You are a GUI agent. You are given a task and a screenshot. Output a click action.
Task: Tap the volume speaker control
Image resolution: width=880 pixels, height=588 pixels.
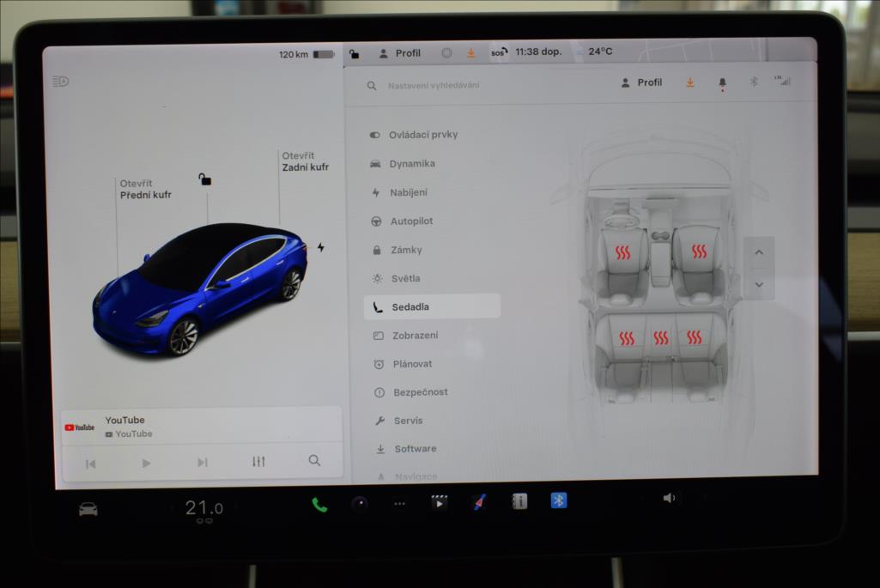pos(669,498)
